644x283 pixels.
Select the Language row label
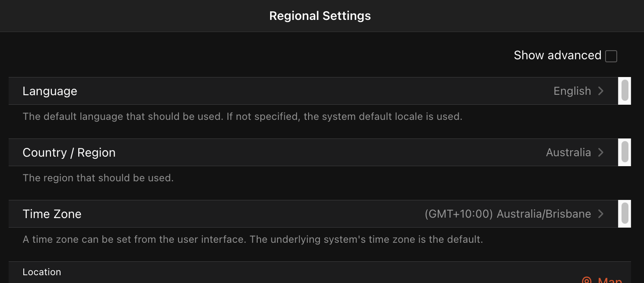point(50,91)
